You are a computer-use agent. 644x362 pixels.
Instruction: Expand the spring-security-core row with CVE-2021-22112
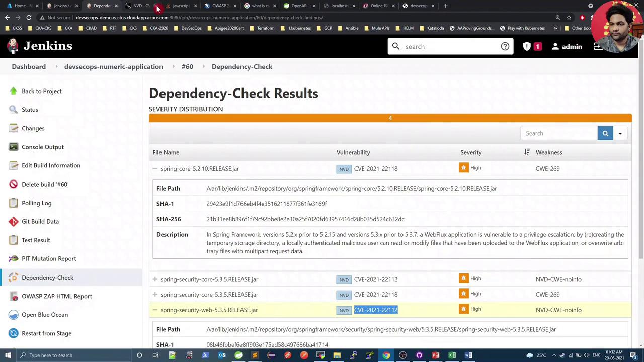pyautogui.click(x=155, y=279)
